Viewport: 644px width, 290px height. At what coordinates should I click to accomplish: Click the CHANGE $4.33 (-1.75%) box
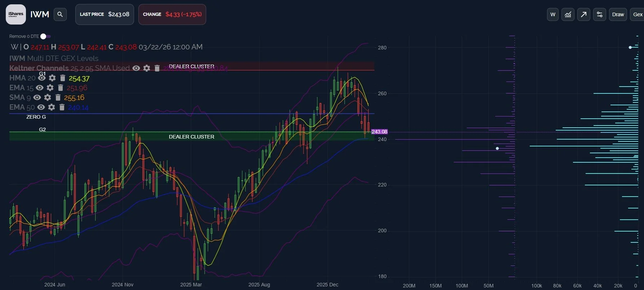click(172, 14)
